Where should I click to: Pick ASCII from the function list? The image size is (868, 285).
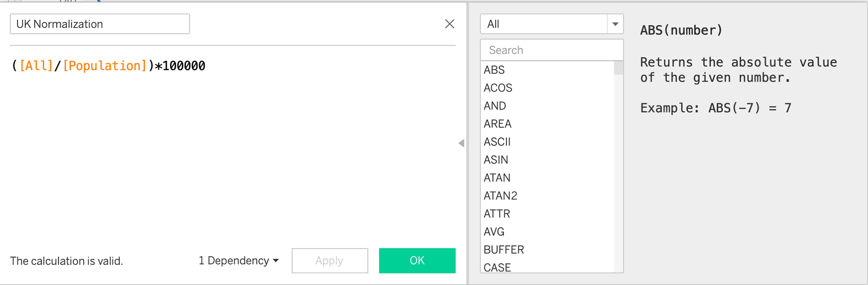coord(497,142)
